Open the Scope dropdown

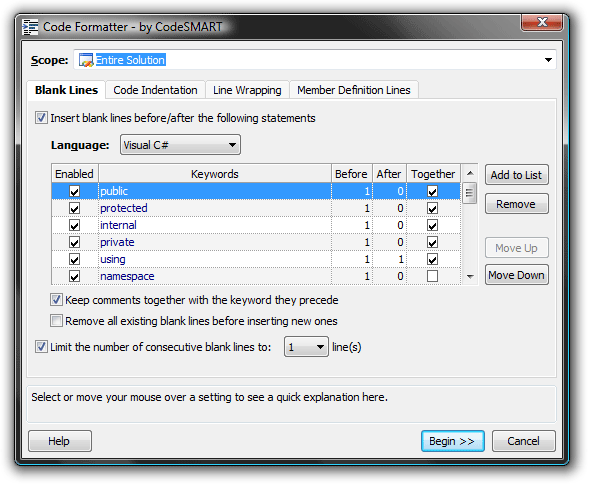coord(548,60)
